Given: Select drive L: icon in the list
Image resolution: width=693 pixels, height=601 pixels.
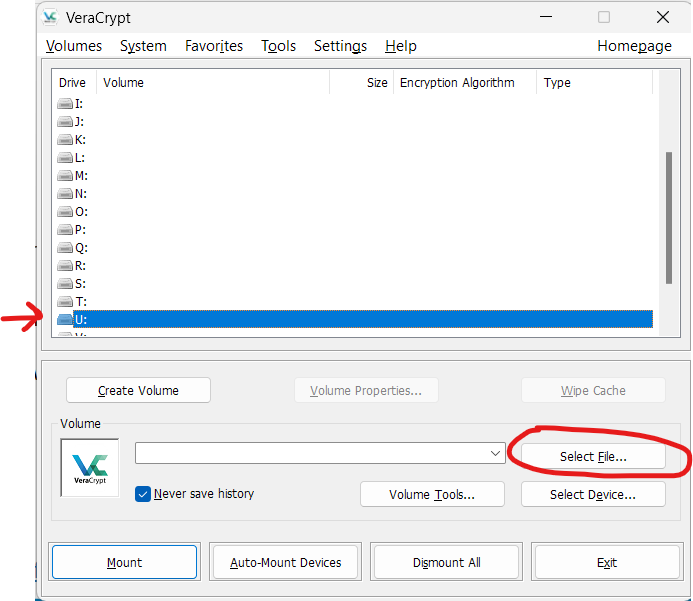Looking at the screenshot, I should (65, 158).
